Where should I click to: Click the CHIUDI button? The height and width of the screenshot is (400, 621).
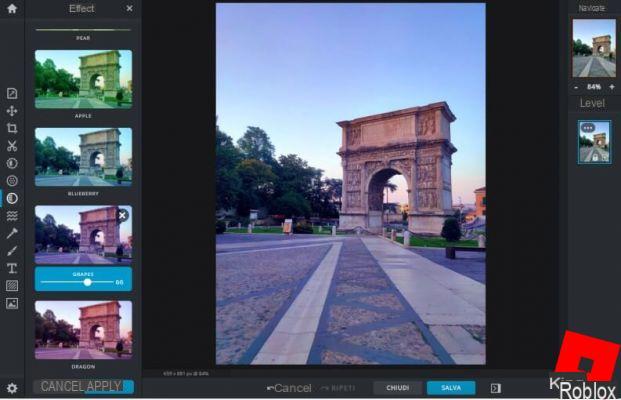(398, 388)
